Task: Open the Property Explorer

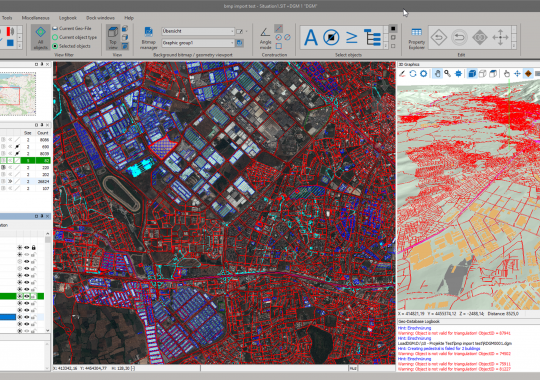Action: tap(416, 38)
